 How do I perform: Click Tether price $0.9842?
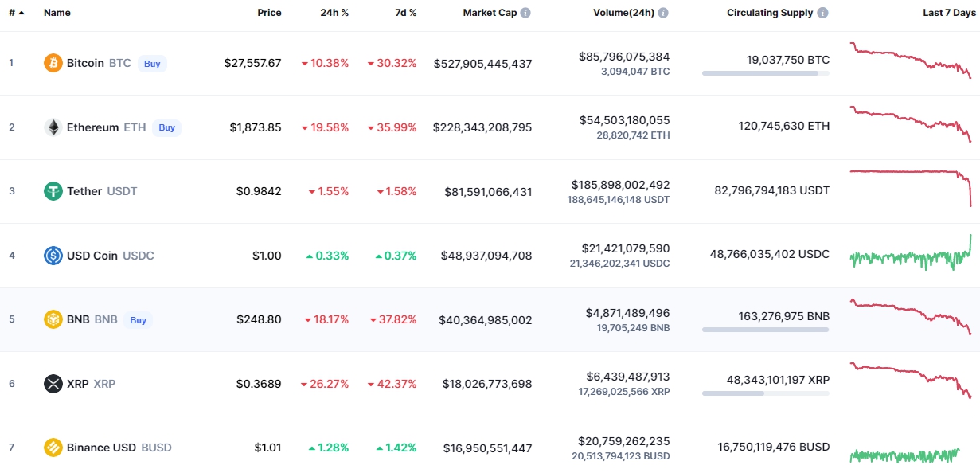point(259,191)
